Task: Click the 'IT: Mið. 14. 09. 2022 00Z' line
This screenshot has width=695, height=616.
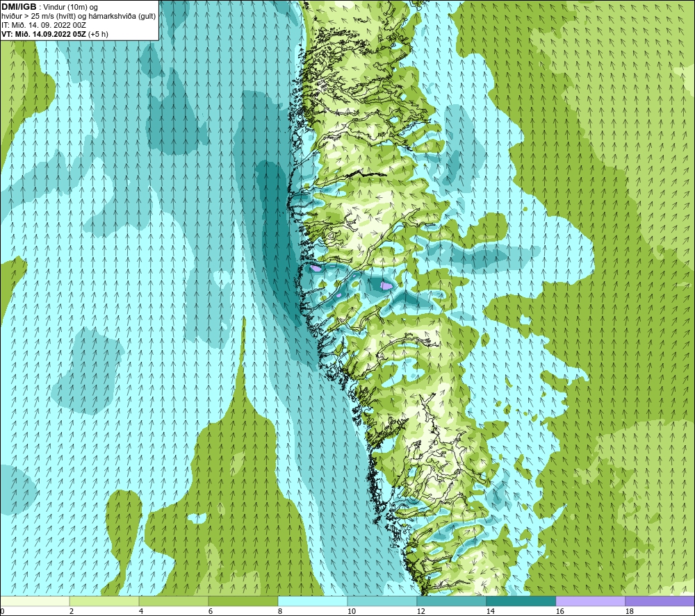Action: (x=44, y=25)
